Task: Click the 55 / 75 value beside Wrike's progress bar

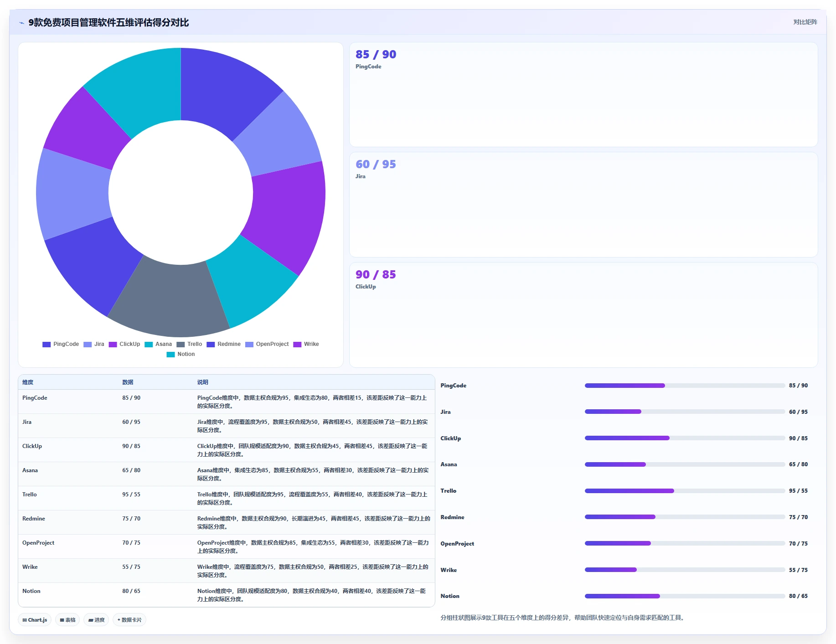Action: click(x=798, y=570)
